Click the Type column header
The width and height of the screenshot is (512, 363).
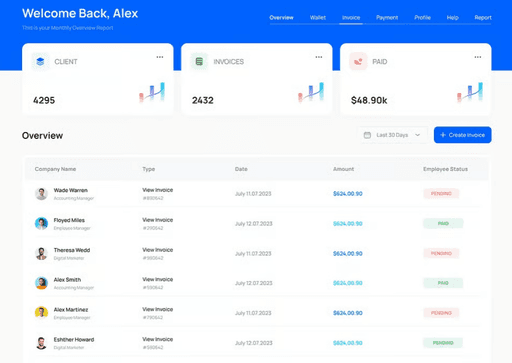point(149,169)
